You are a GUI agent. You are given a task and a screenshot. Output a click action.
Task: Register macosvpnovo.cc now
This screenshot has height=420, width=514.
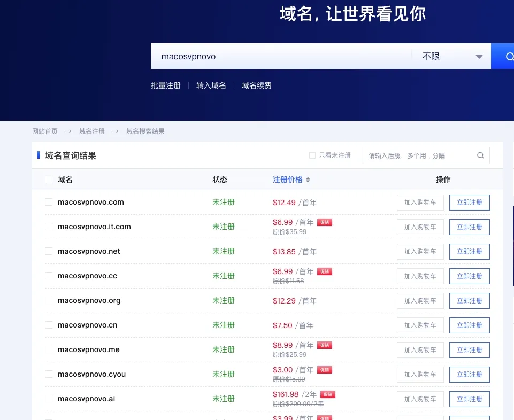[x=470, y=276]
